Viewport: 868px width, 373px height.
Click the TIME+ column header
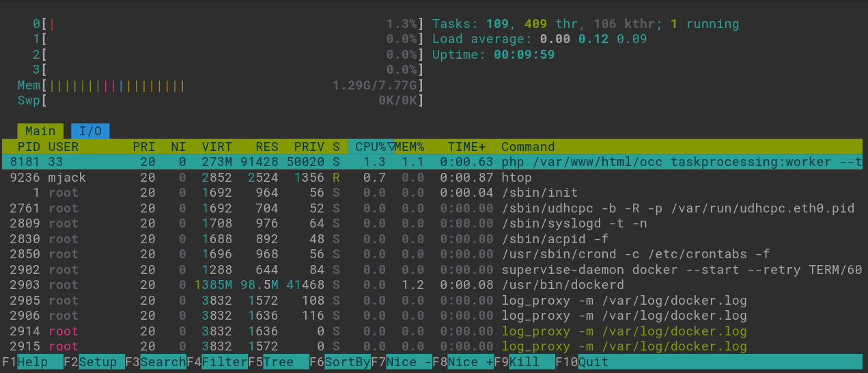click(467, 147)
